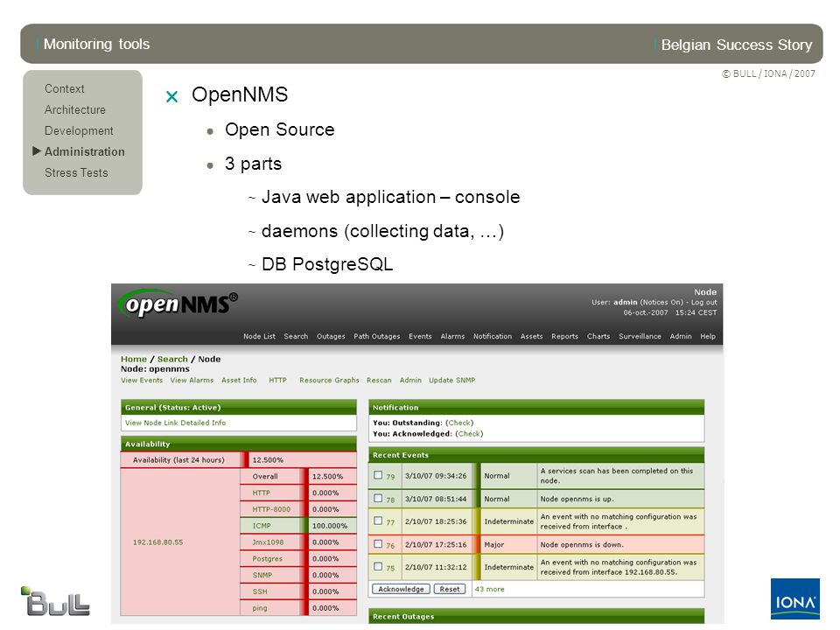
Task: Click the openNMS logo
Action: [x=178, y=304]
